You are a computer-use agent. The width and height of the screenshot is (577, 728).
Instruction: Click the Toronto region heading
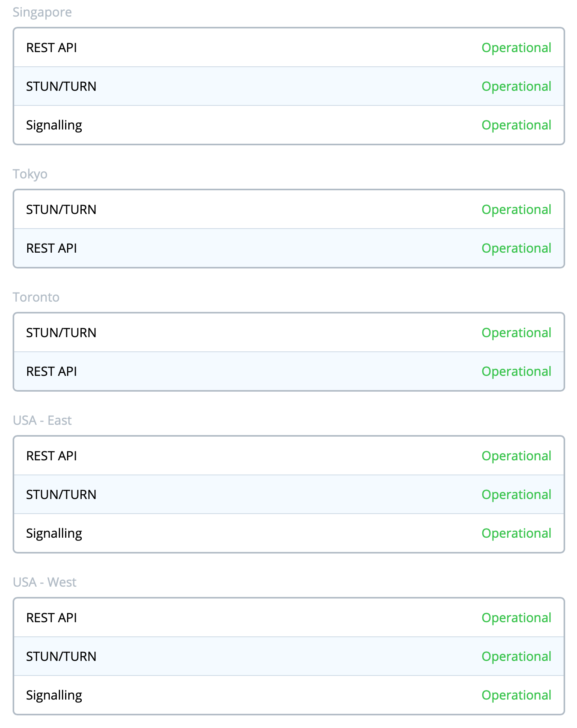tap(36, 297)
